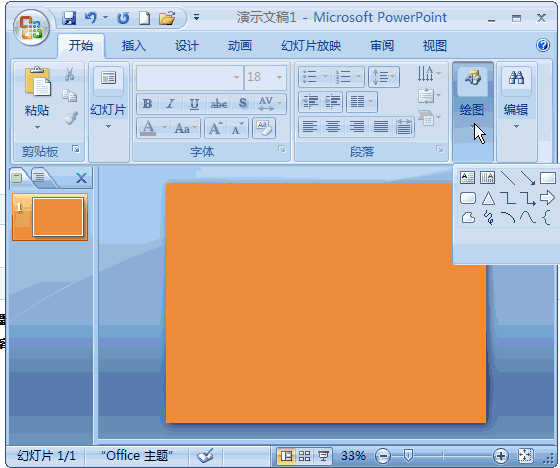Decrease font size with small A

tap(238, 128)
